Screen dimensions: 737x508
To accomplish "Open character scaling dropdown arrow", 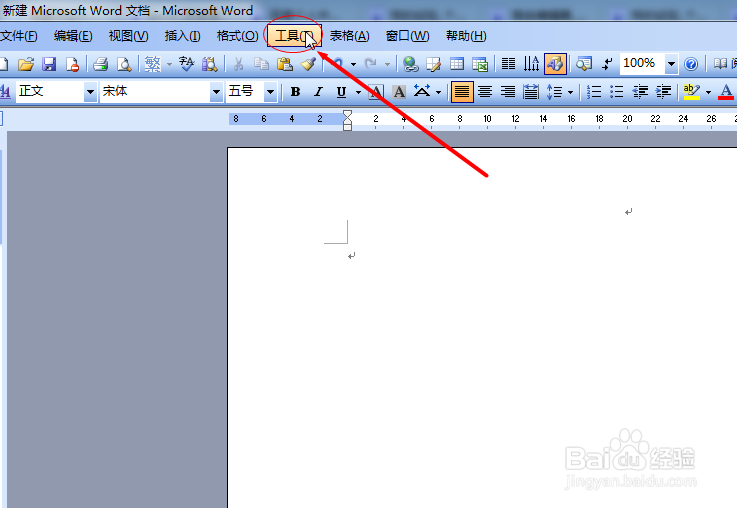I will pyautogui.click(x=439, y=92).
